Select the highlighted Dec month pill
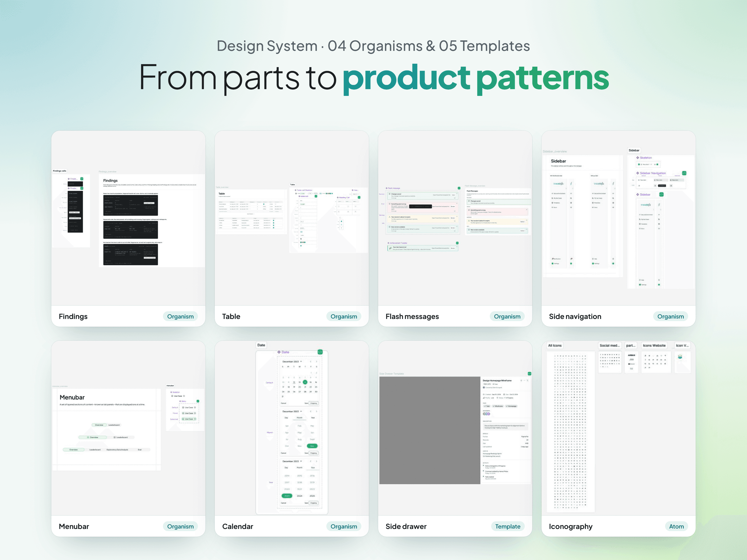This screenshot has height=560, width=747. coord(312,446)
